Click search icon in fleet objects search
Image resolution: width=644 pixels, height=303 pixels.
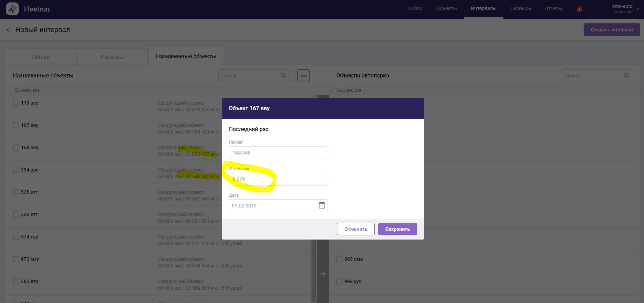(627, 76)
